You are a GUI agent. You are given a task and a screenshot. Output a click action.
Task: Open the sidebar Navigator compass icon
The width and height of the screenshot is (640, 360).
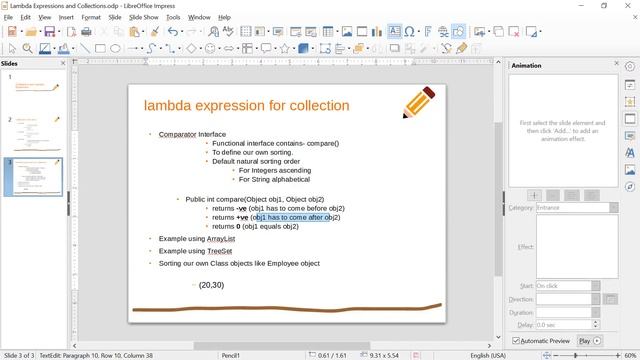(630, 187)
